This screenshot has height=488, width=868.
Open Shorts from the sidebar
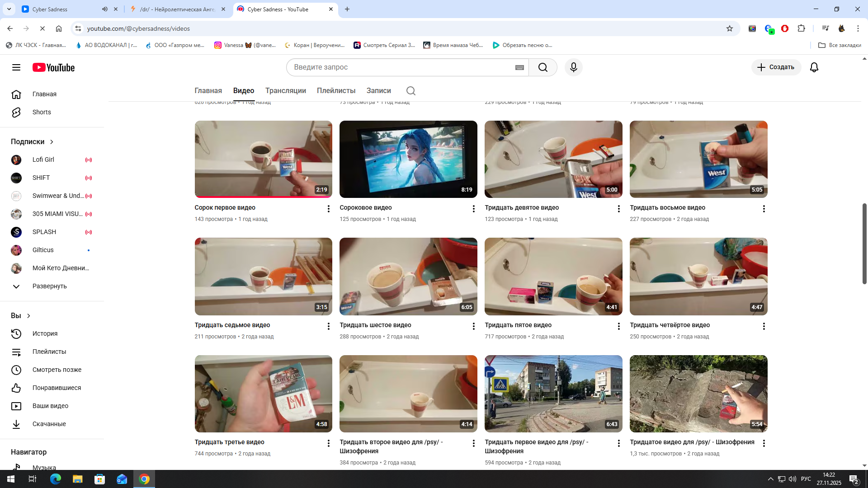point(42,112)
